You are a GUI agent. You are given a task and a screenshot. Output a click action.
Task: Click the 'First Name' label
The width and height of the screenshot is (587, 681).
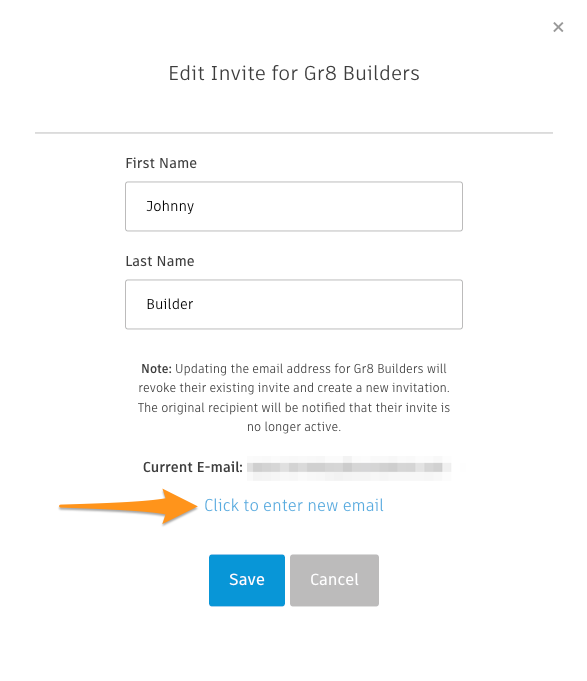click(x=161, y=163)
